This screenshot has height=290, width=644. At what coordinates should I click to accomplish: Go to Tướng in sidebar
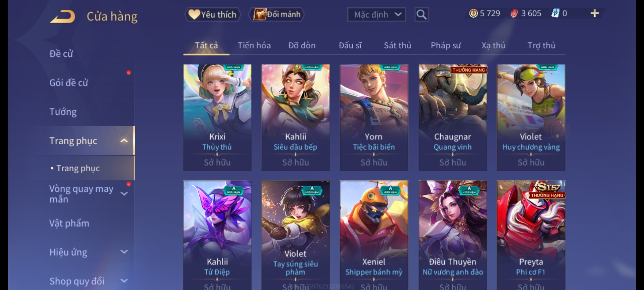[x=63, y=112]
